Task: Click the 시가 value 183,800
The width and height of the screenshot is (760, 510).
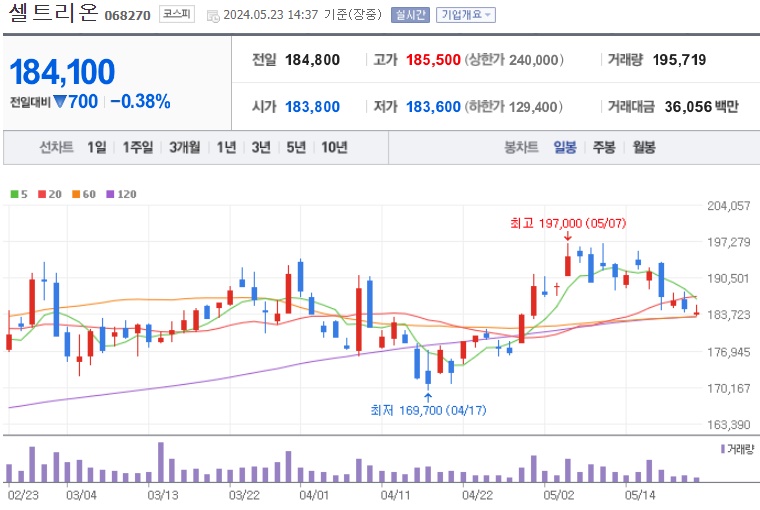Action: click(312, 107)
